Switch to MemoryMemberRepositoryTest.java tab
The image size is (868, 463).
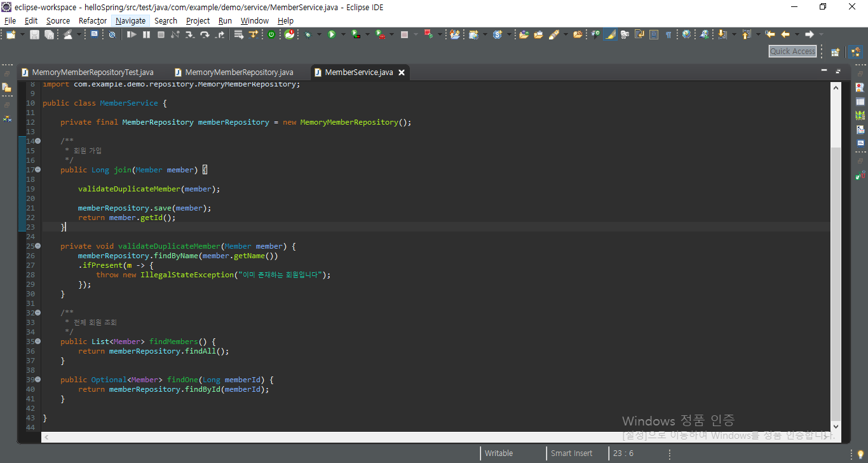(88, 73)
